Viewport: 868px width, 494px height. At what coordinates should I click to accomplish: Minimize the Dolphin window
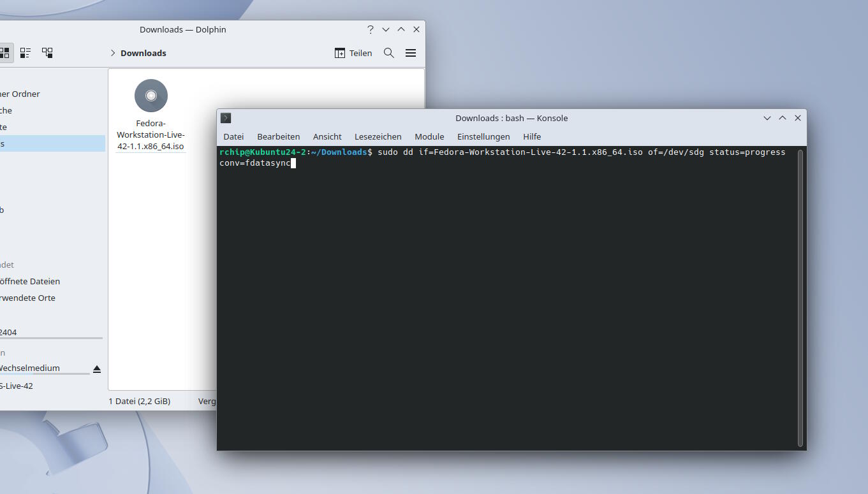point(386,29)
